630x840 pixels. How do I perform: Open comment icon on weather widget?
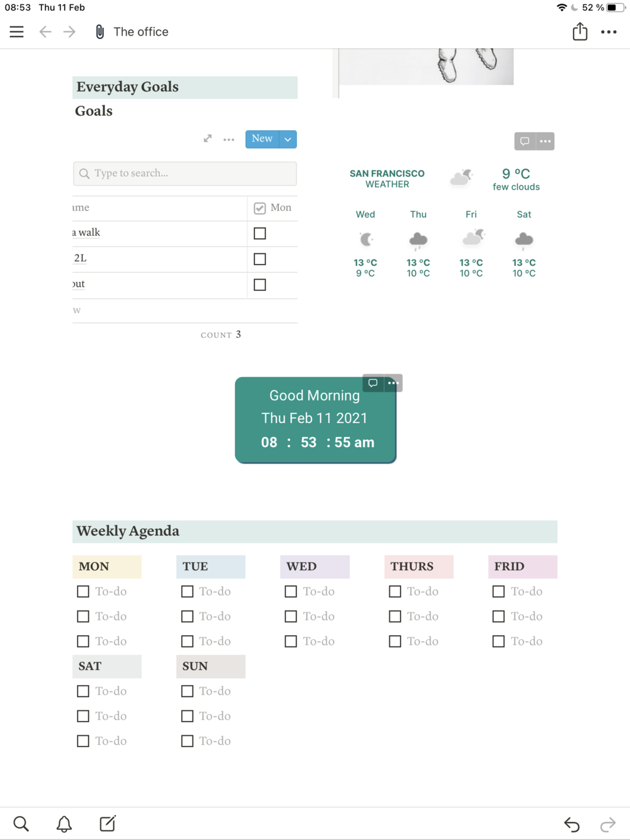pos(525,141)
